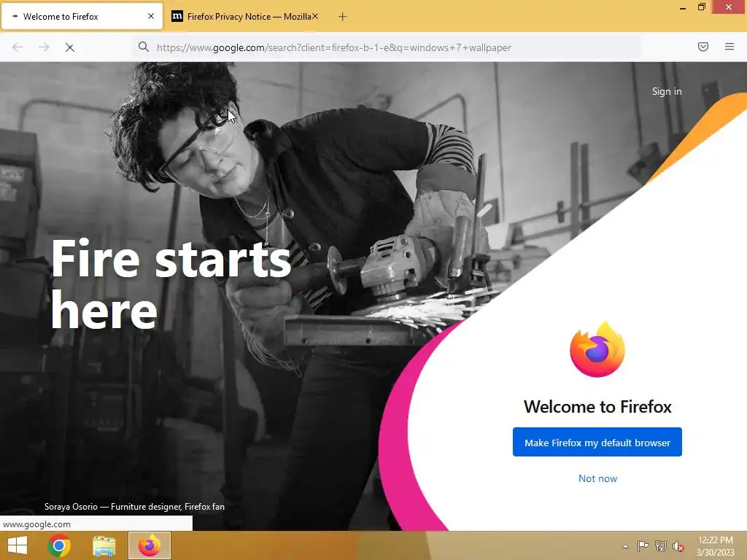Click the 'Fire starts here' headline

[x=171, y=284]
